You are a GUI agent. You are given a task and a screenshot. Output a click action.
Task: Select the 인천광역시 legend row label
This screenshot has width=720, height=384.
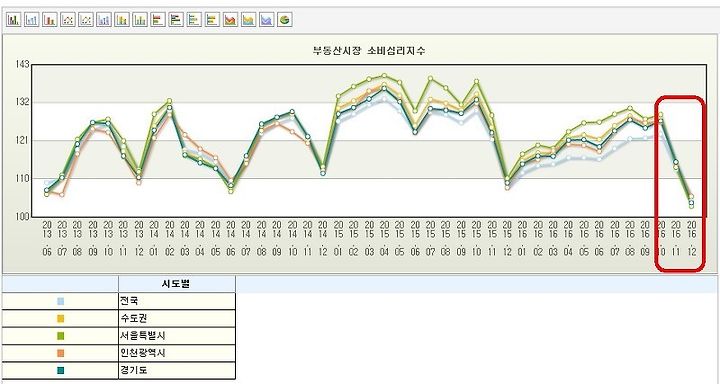click(x=143, y=353)
